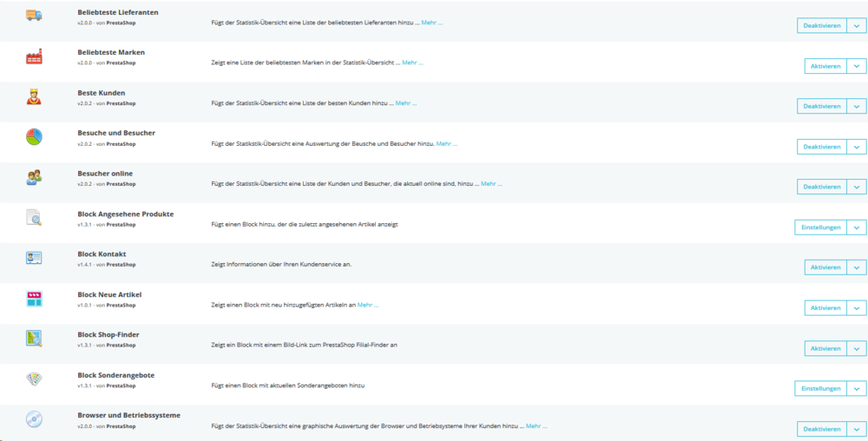This screenshot has width=868, height=441.
Task: Expand action dropdown for Block Shop-Finder
Action: pos(857,349)
